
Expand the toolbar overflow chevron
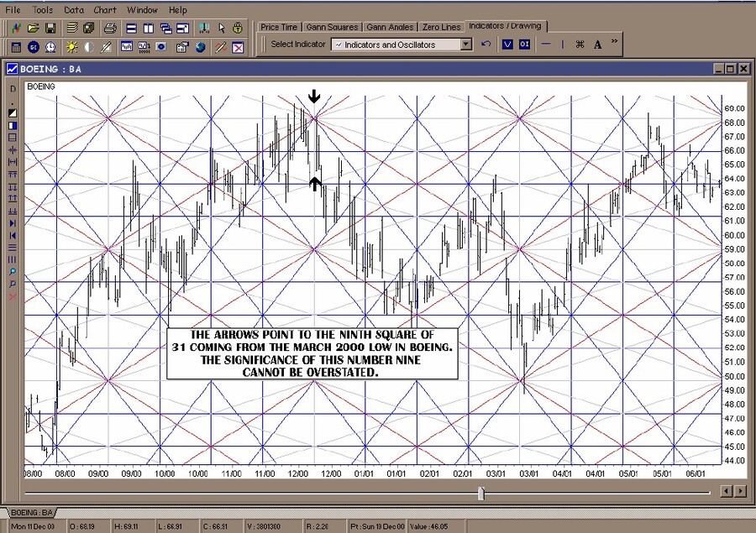[x=615, y=40]
